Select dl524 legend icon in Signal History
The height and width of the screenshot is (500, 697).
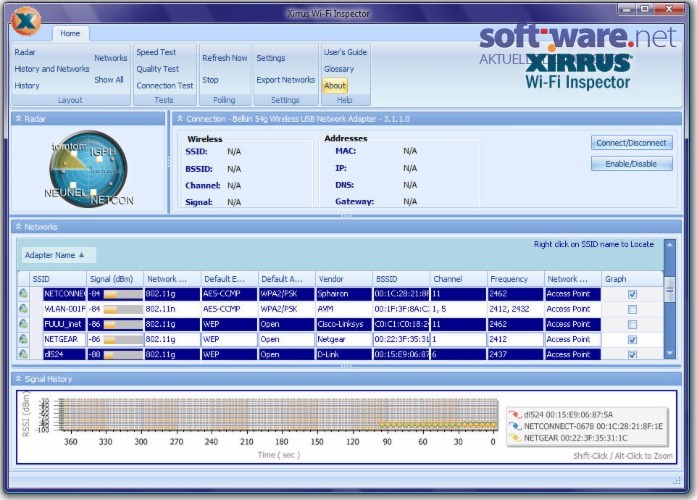pos(515,414)
